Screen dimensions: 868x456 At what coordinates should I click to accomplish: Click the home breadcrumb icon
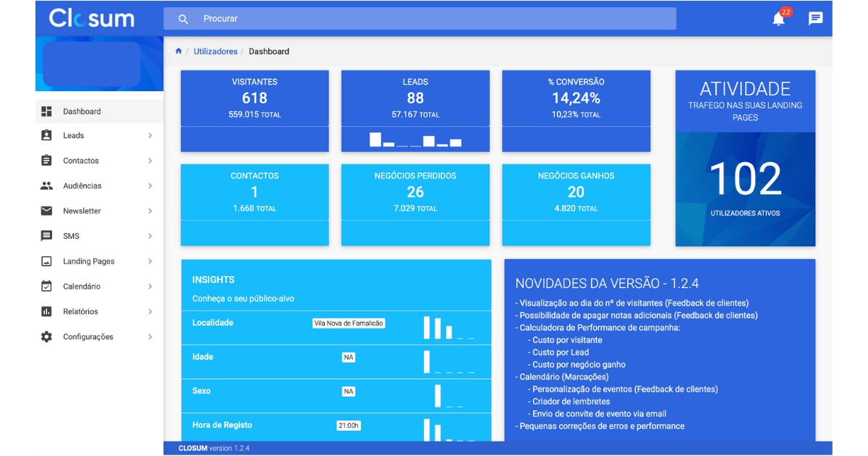(179, 51)
